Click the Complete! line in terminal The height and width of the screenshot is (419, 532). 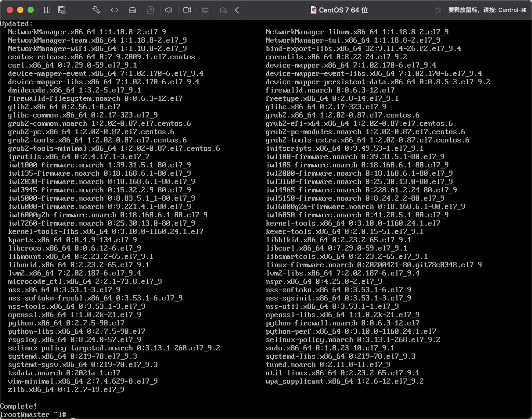[x=19, y=405]
